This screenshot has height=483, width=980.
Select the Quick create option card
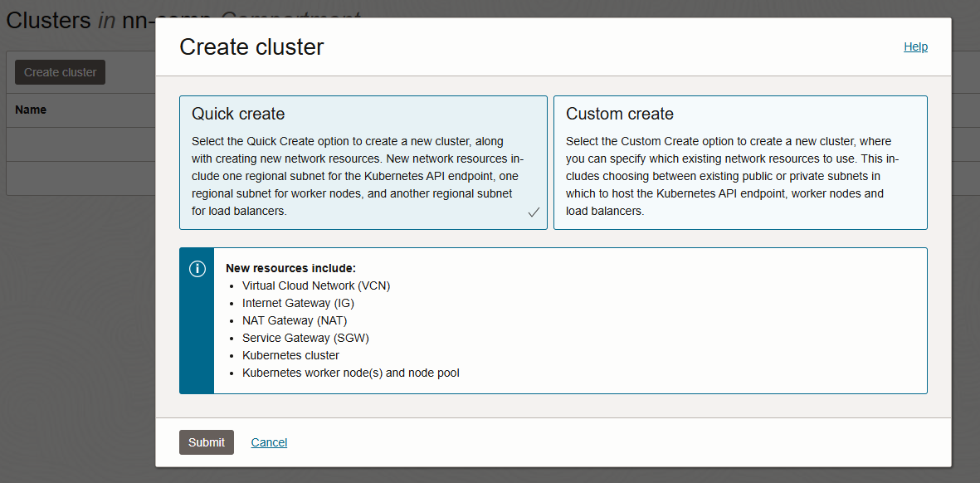(x=363, y=163)
